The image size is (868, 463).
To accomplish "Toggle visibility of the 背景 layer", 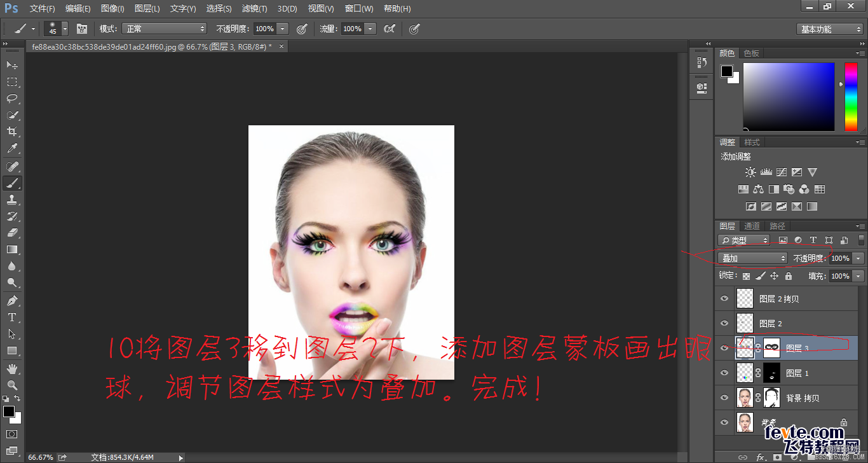I will [724, 422].
